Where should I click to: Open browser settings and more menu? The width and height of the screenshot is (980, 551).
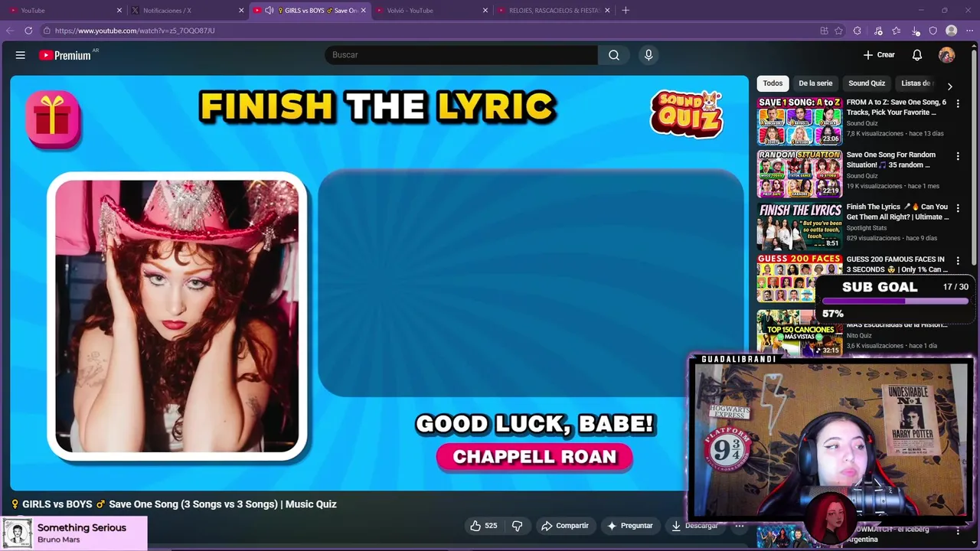click(969, 31)
